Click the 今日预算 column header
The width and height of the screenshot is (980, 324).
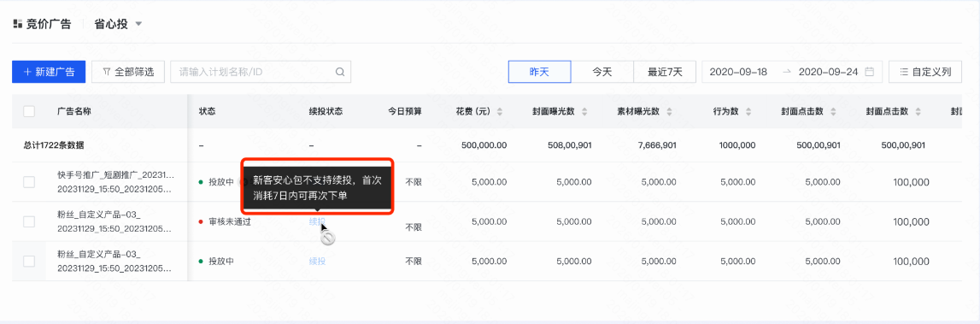[404, 111]
